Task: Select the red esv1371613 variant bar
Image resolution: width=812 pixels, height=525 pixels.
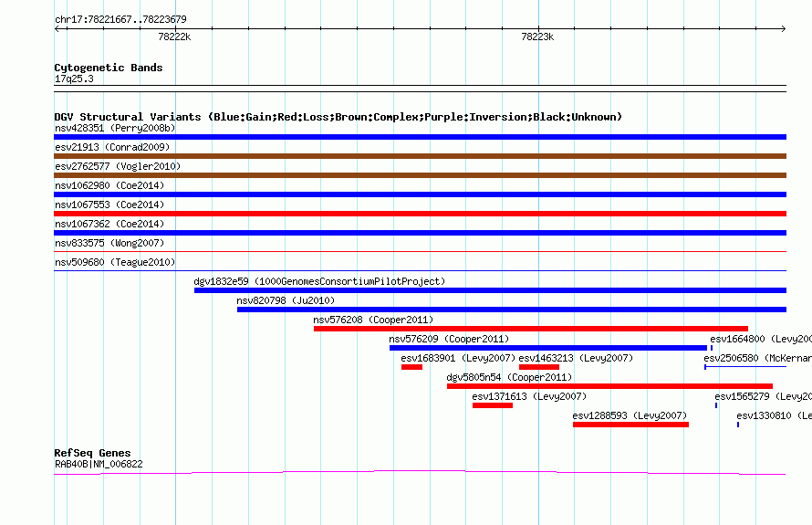Action: click(493, 405)
